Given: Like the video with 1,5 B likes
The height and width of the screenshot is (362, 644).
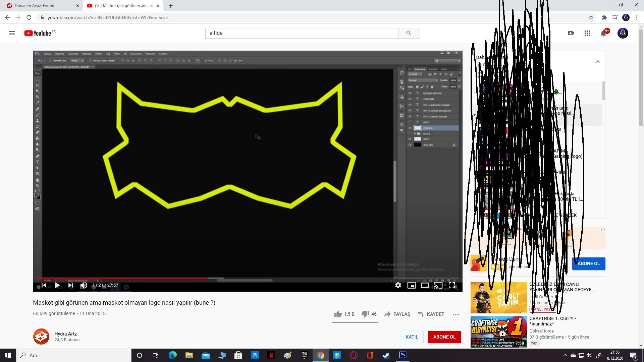Looking at the screenshot, I should (344, 314).
